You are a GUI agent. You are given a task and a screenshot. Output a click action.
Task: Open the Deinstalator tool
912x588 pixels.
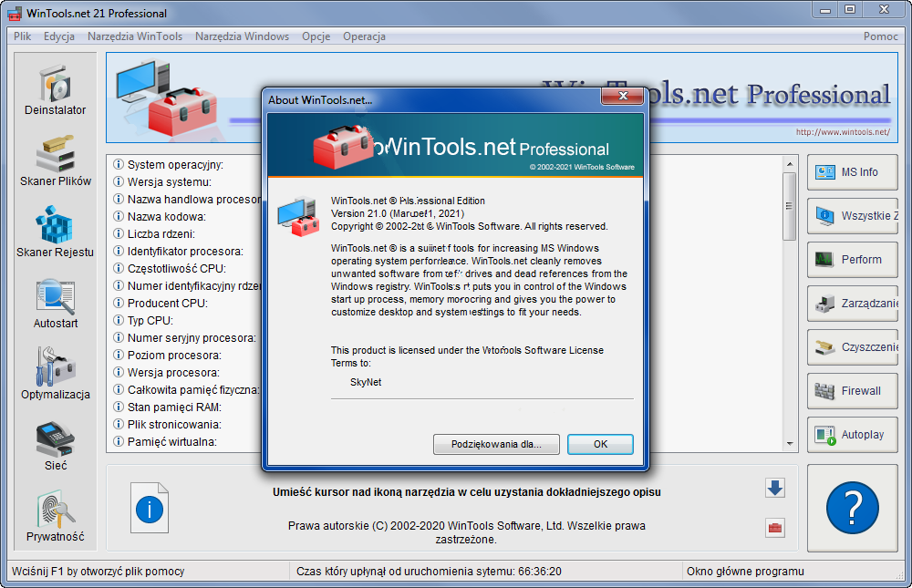click(56, 89)
